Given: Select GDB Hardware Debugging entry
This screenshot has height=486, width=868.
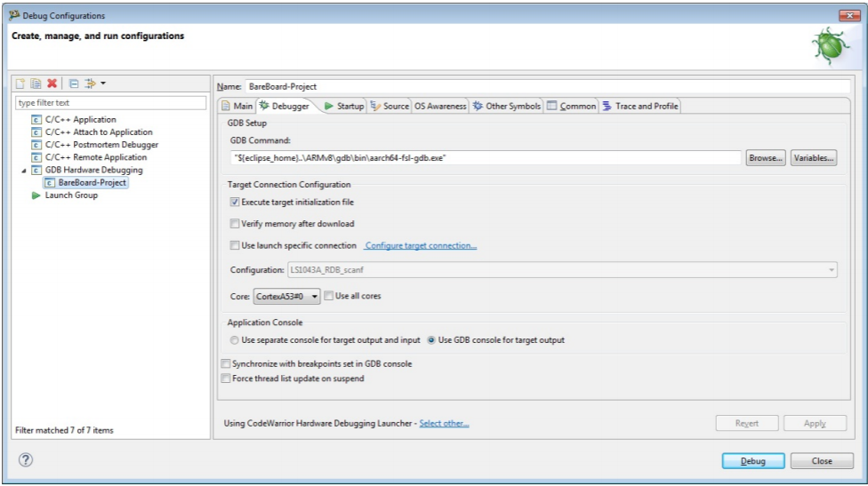Looking at the screenshot, I should [94, 171].
